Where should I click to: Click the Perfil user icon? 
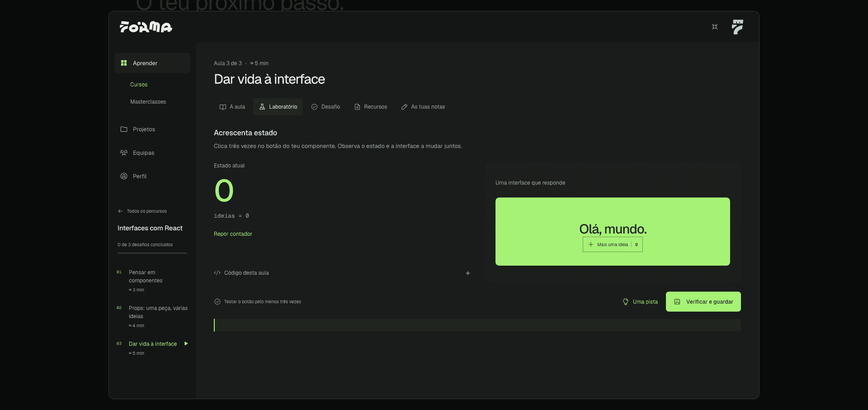pyautogui.click(x=124, y=176)
